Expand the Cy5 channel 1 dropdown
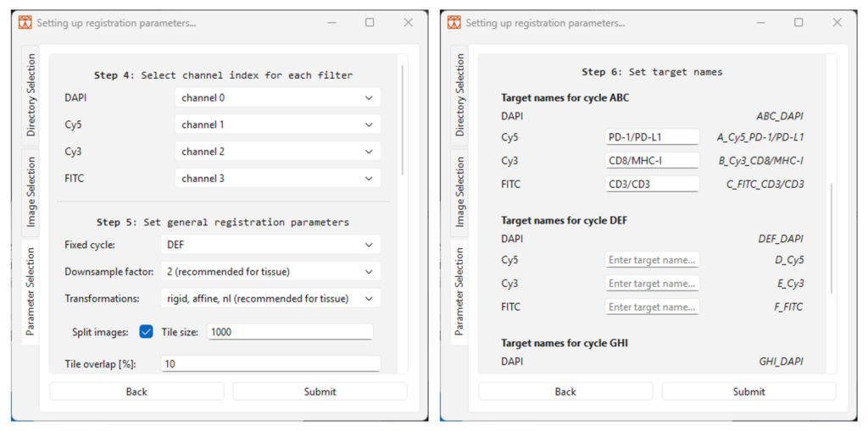868x431 pixels. tap(277, 125)
